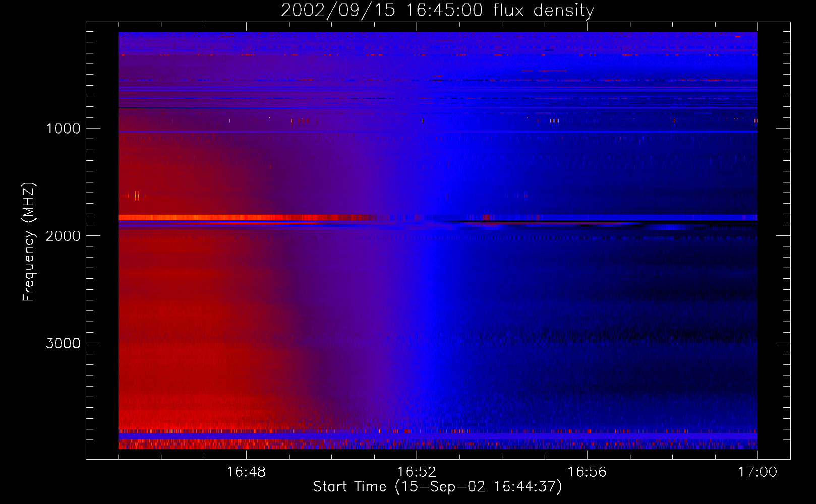Click the 16:52 time tick label

click(x=417, y=472)
